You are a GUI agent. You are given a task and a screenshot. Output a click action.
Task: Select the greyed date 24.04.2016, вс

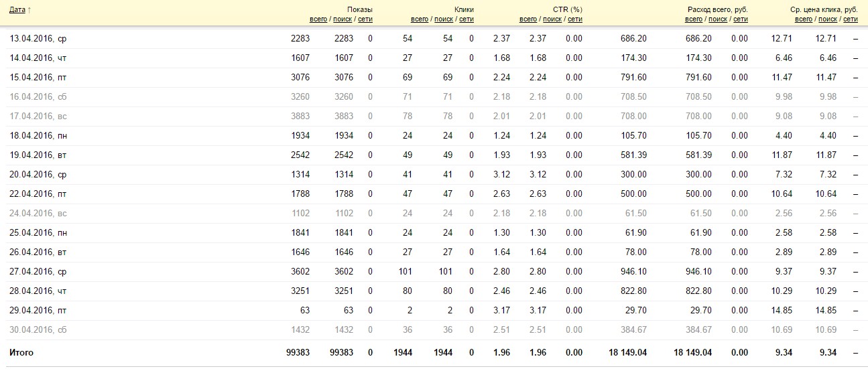[38, 214]
